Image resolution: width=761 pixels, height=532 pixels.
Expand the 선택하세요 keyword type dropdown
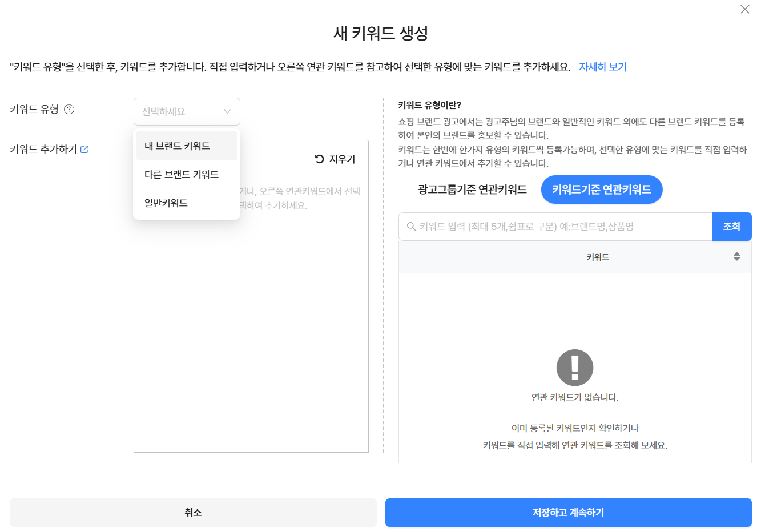point(187,112)
